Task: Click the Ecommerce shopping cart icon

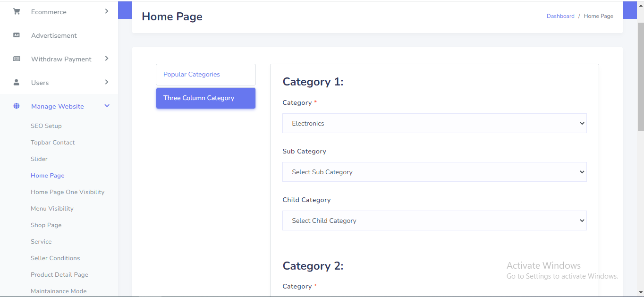Action: 17,12
